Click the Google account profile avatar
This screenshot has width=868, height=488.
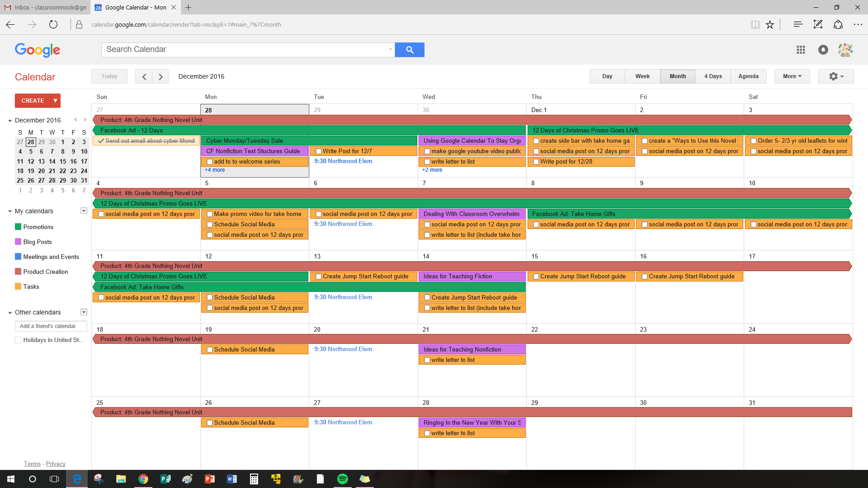[x=845, y=50]
